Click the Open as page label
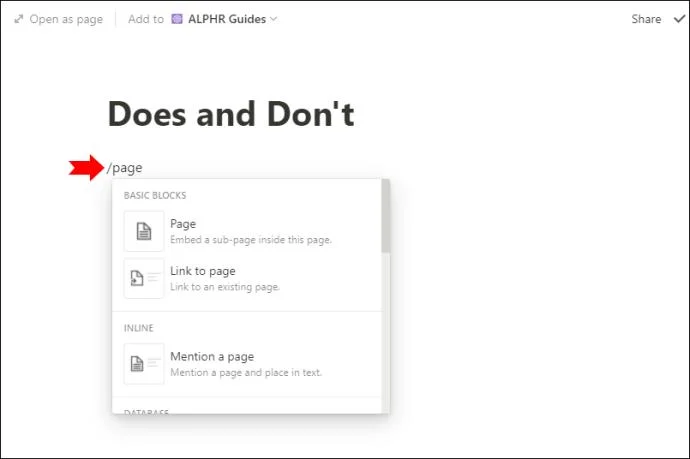Viewport: 690px width, 459px height. 66,19
